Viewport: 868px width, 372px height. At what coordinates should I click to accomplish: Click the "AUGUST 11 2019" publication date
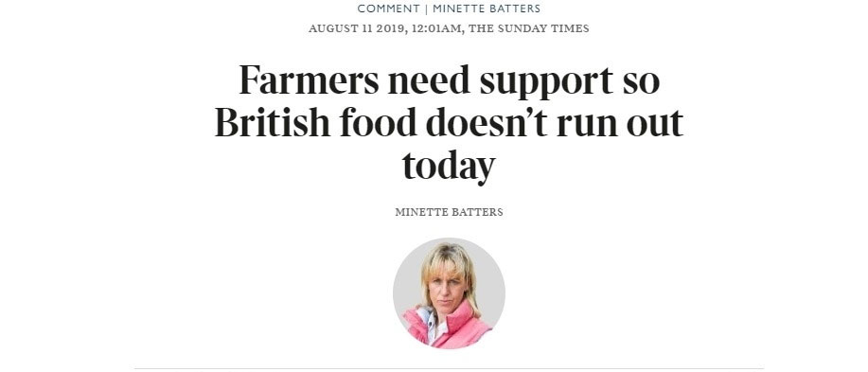[x=357, y=28]
